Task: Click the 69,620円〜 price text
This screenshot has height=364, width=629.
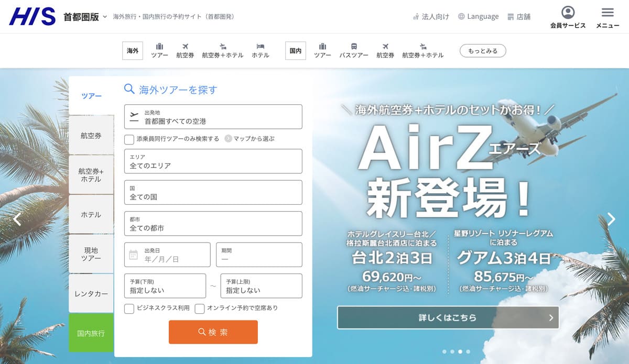Action: (392, 276)
